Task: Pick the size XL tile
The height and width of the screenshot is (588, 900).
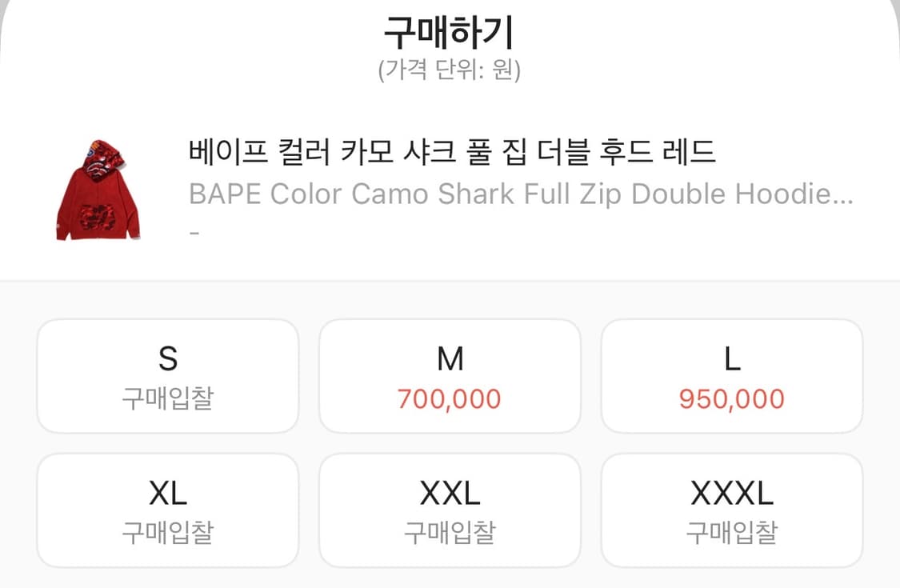Action: [x=167, y=509]
